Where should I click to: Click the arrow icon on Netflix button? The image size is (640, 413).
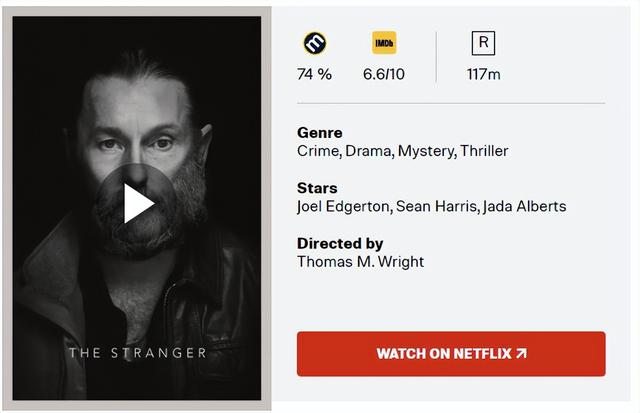point(521,353)
